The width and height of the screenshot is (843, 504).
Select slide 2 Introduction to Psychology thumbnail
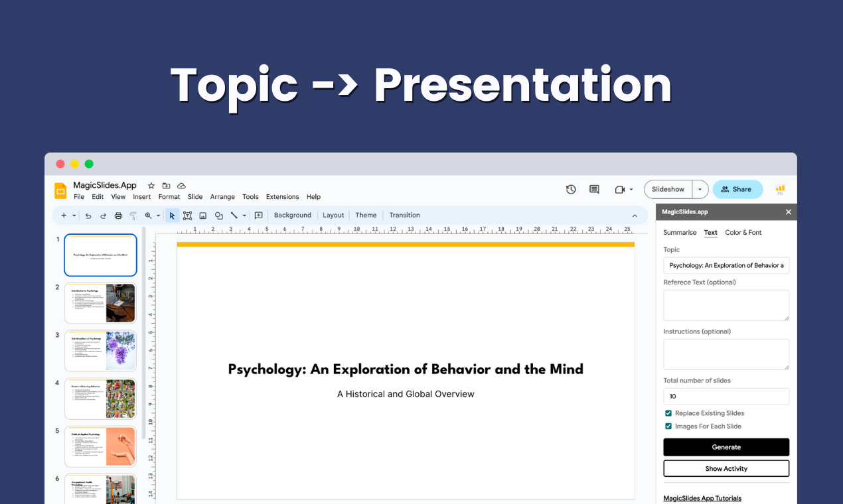[x=100, y=303]
